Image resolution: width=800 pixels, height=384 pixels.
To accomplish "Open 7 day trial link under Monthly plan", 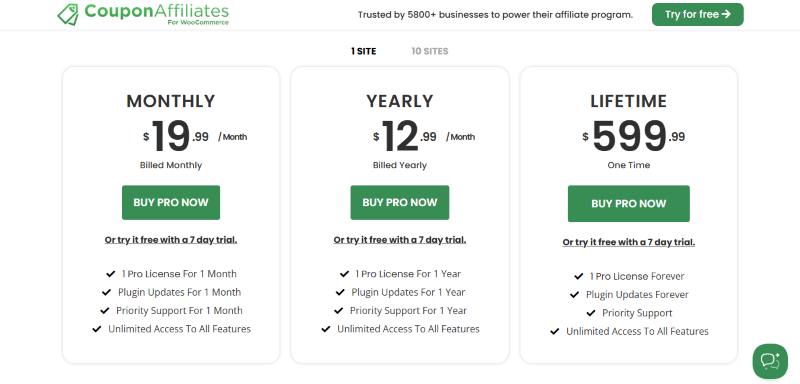I will tap(171, 240).
